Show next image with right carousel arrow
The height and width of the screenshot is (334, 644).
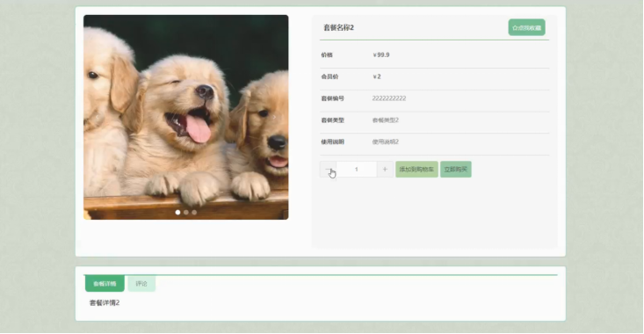[x=274, y=117]
